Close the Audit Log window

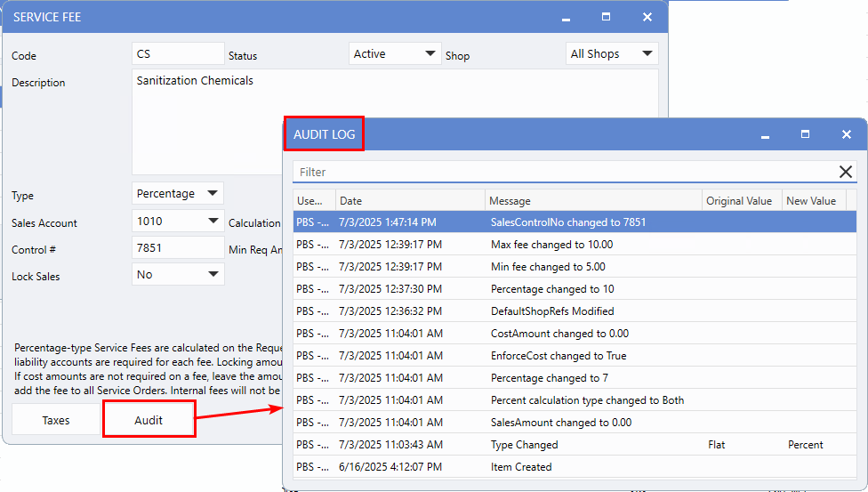pos(846,134)
